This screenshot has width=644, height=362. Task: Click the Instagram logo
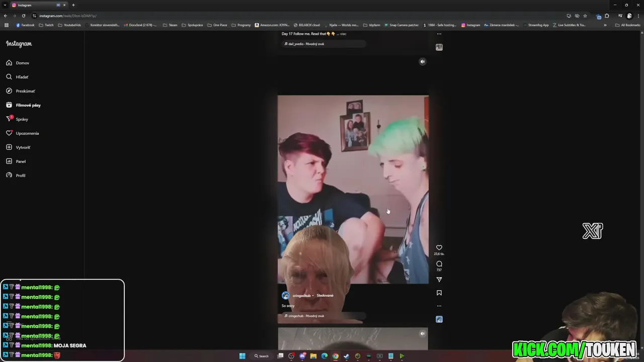19,44
